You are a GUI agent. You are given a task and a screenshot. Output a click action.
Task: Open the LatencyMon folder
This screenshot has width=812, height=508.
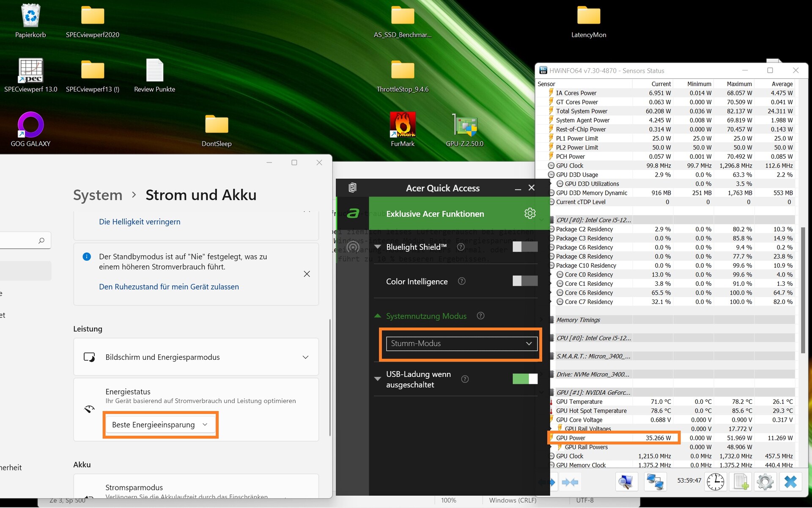[x=589, y=20]
